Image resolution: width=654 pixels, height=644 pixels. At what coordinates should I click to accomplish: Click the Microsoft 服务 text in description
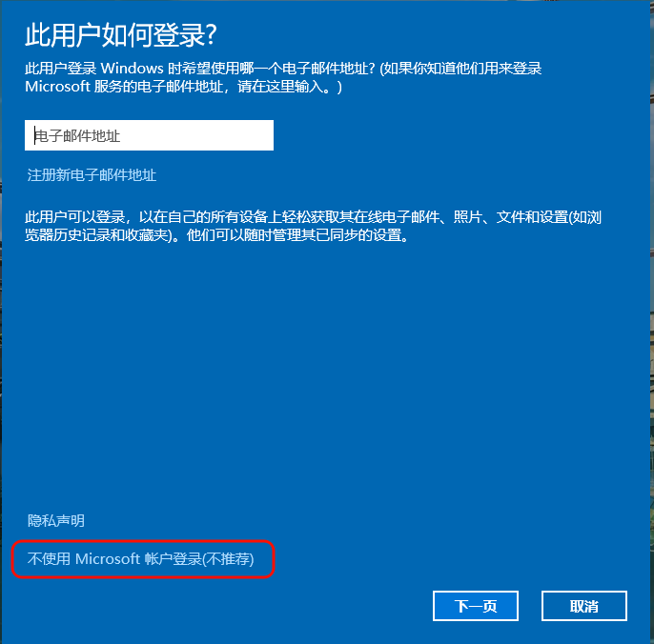pos(72,87)
